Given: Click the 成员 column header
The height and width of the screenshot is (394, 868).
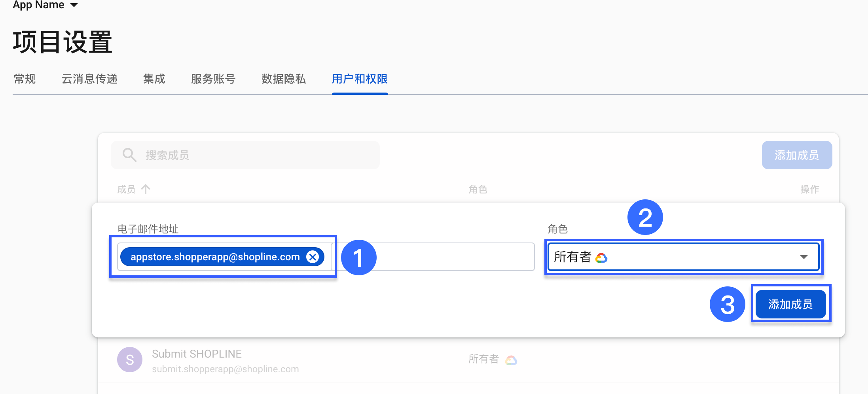Looking at the screenshot, I should (126, 189).
